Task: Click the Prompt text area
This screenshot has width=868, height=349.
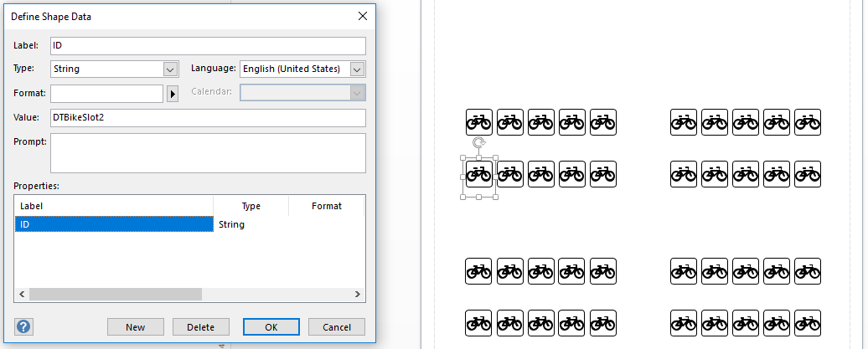Action: pyautogui.click(x=208, y=152)
